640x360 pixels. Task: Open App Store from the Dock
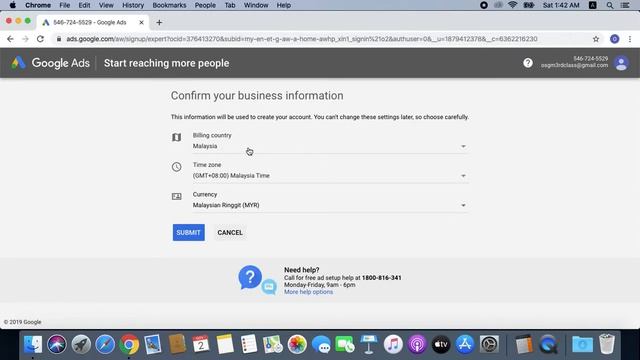pos(465,344)
